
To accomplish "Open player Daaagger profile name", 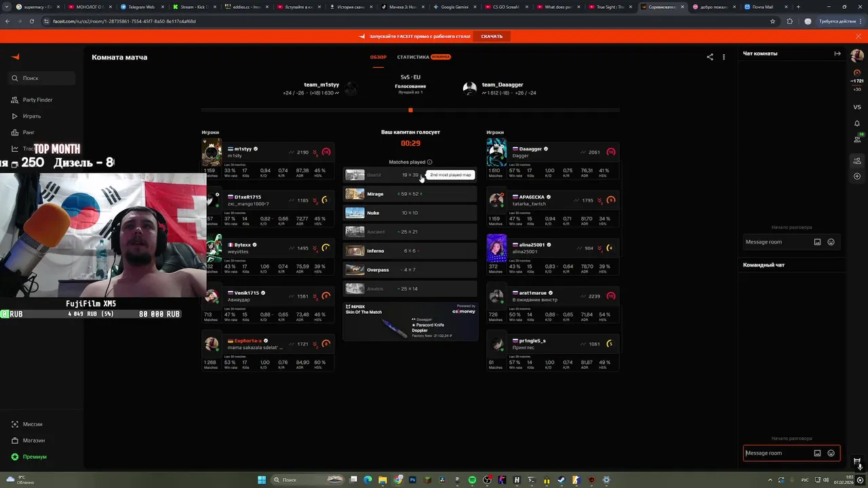I will (x=530, y=149).
